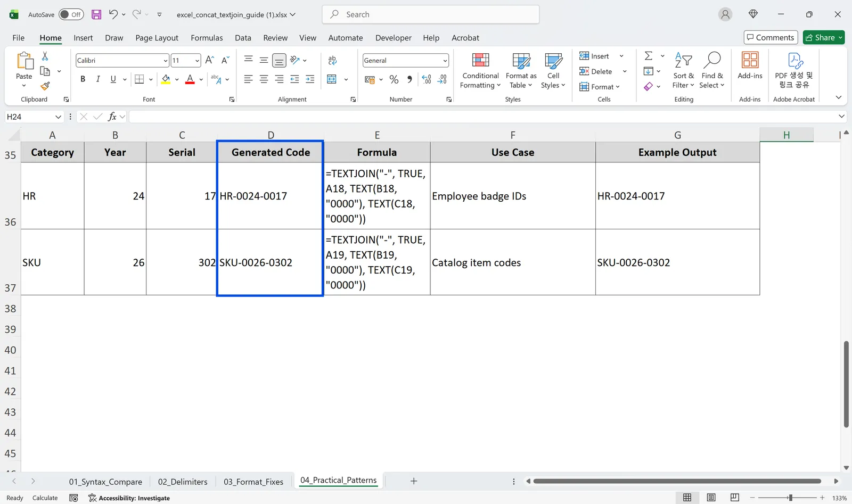
Task: Expand the Insert cells dropdown arrow
Action: coord(621,56)
